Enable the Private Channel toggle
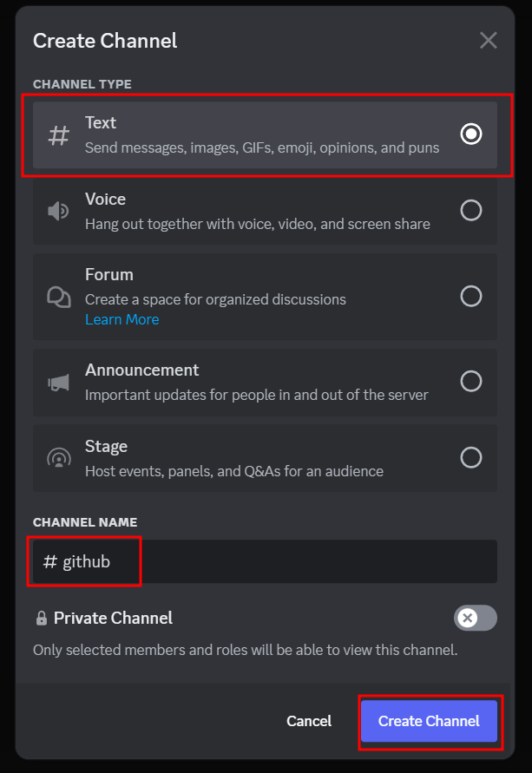This screenshot has height=773, width=532. 476,618
